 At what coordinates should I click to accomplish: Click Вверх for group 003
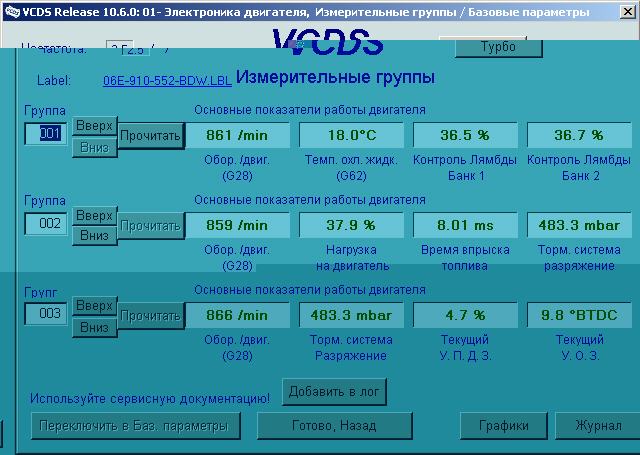point(94,306)
